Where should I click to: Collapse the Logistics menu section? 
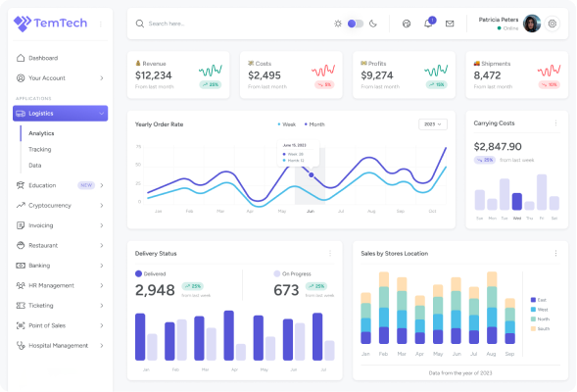coord(61,114)
